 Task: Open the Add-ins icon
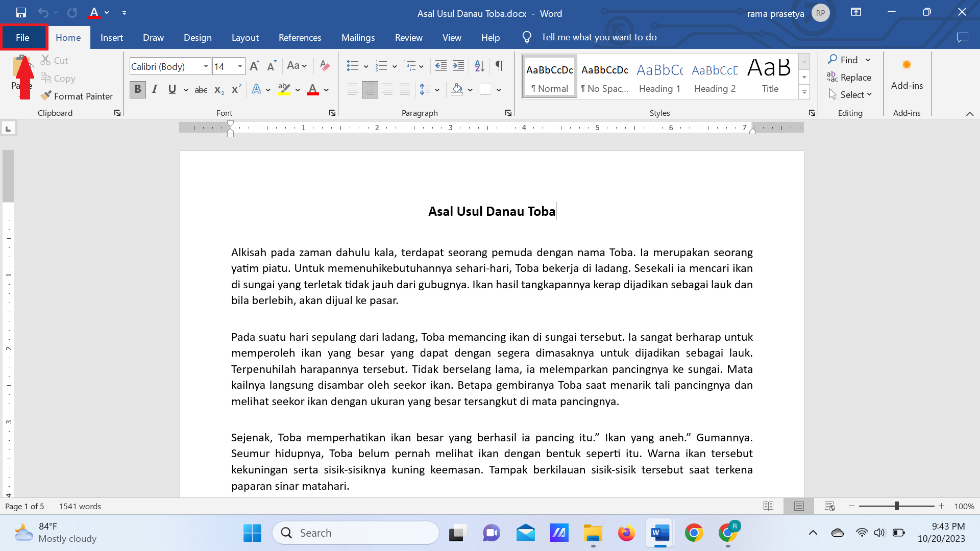(x=906, y=76)
